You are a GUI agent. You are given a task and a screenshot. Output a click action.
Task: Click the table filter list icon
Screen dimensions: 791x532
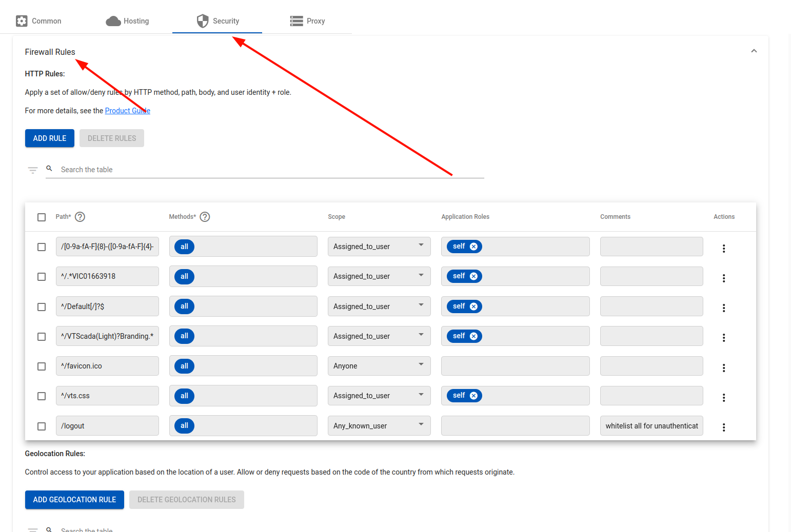click(x=33, y=170)
